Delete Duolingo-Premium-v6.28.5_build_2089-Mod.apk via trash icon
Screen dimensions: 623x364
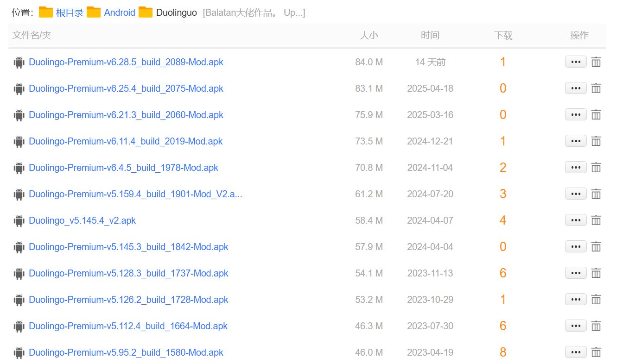pyautogui.click(x=596, y=62)
